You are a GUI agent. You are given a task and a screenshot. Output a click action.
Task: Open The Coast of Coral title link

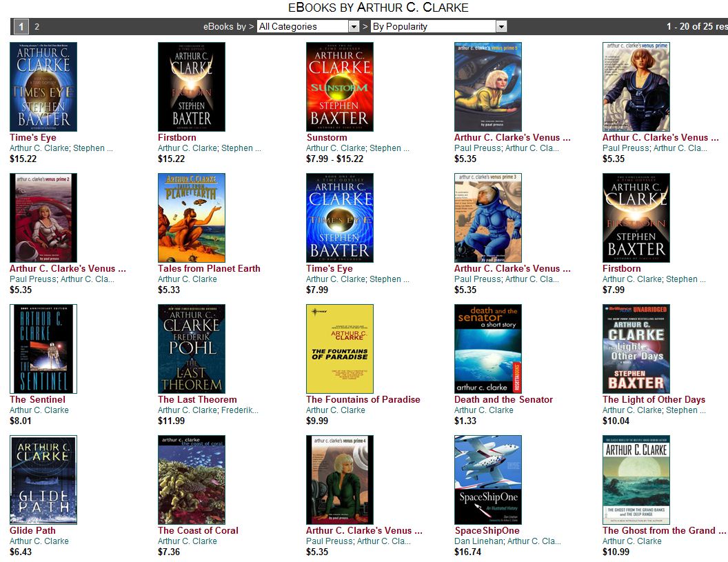click(x=198, y=530)
